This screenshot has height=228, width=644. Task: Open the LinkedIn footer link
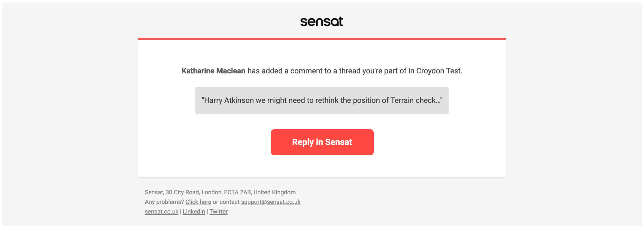click(194, 211)
